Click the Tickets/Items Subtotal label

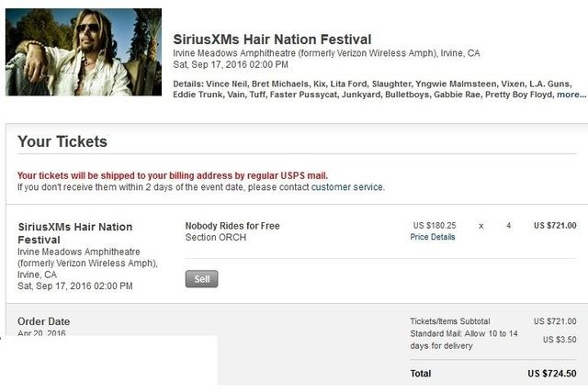click(450, 321)
